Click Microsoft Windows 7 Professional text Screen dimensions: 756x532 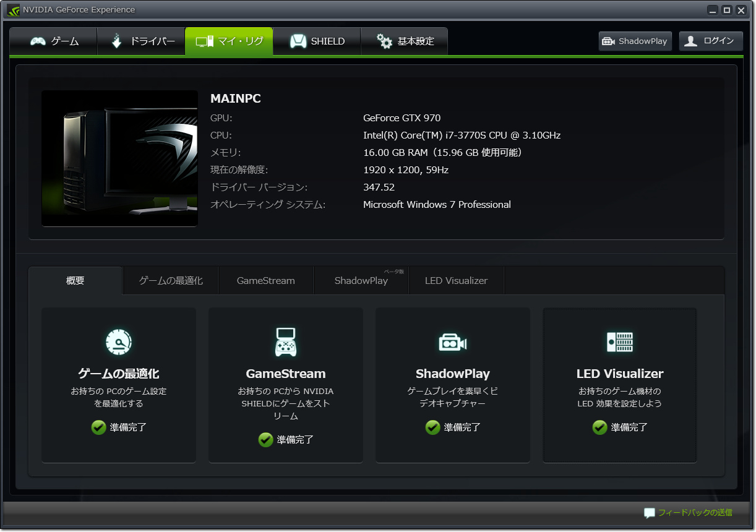(437, 205)
